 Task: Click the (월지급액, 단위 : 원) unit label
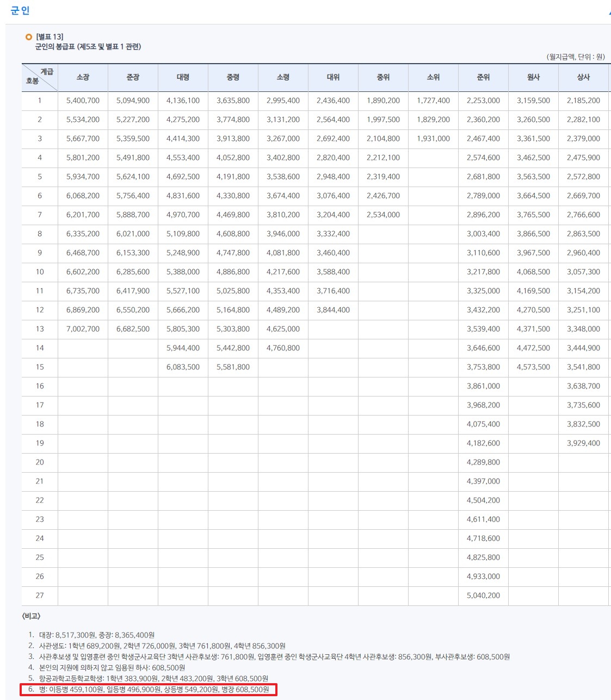pos(576,57)
